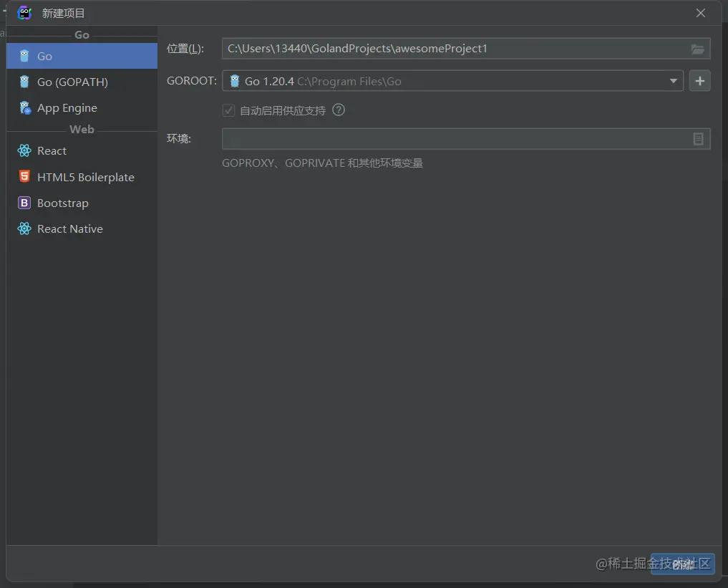The width and height of the screenshot is (728, 588).
Task: Browse for project location folder
Action: (697, 49)
